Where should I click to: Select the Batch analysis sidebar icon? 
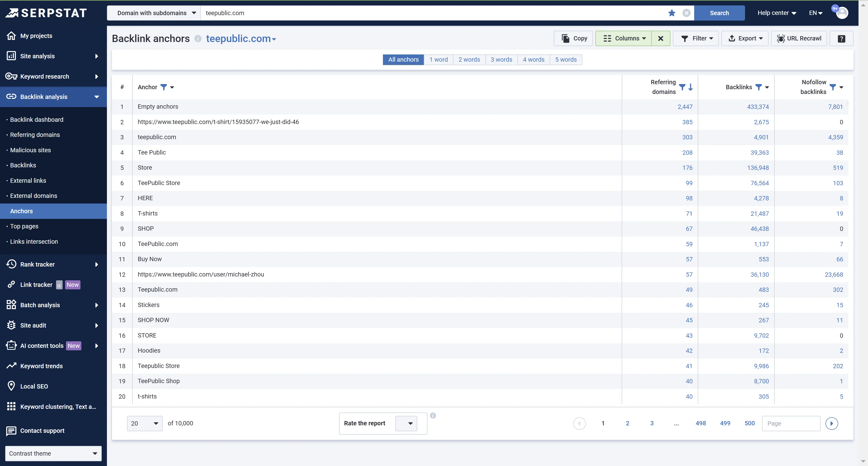pyautogui.click(x=11, y=305)
